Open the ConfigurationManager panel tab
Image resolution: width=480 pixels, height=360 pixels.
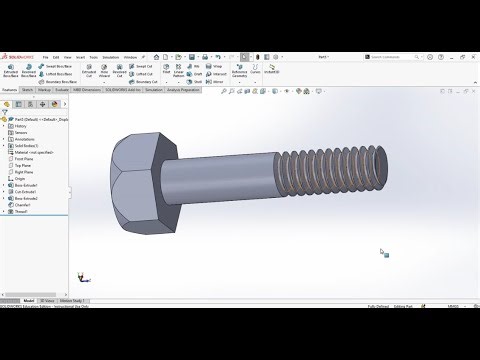(x=31, y=104)
